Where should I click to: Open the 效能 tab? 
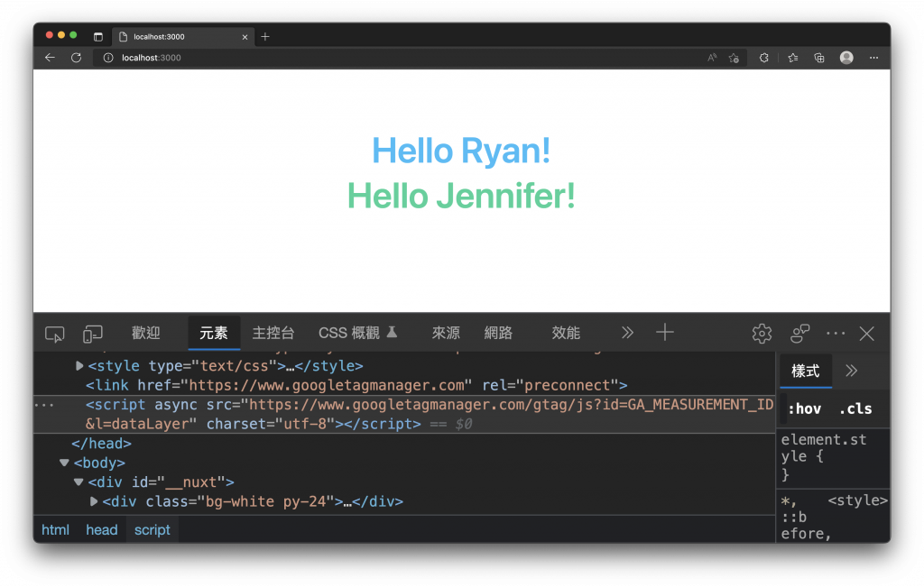[x=566, y=334]
